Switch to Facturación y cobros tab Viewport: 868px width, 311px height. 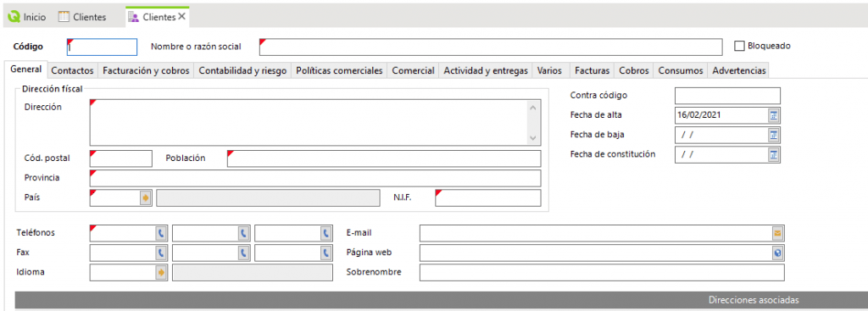pos(146,71)
